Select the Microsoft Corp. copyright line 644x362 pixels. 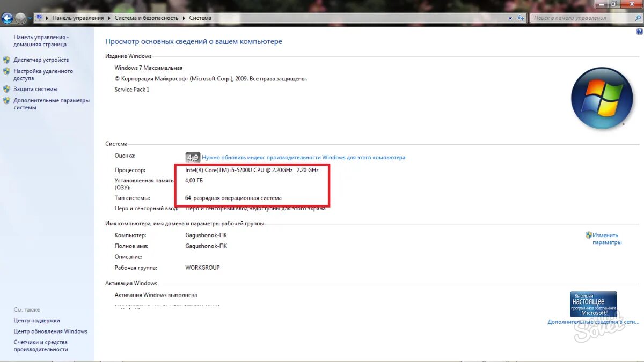211,79
